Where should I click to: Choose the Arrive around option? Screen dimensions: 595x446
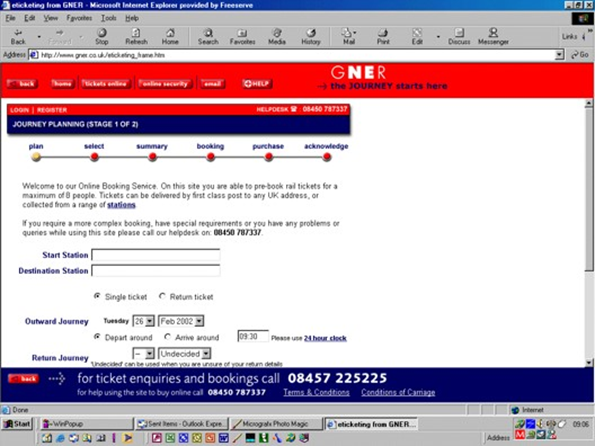point(167,337)
